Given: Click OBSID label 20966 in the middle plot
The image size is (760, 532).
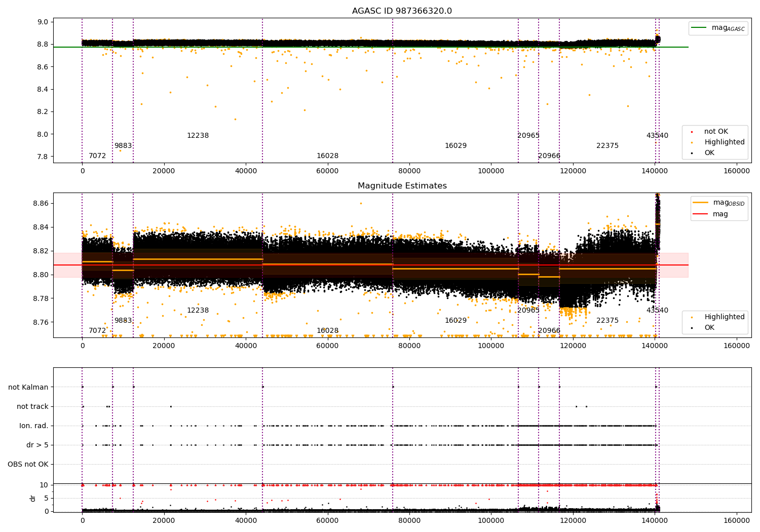Looking at the screenshot, I should [x=549, y=331].
